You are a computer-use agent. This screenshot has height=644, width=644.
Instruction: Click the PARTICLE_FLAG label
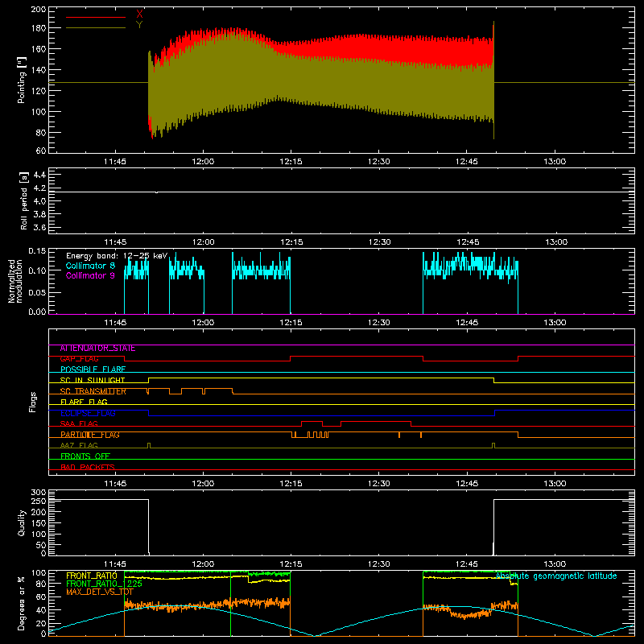[90, 435]
